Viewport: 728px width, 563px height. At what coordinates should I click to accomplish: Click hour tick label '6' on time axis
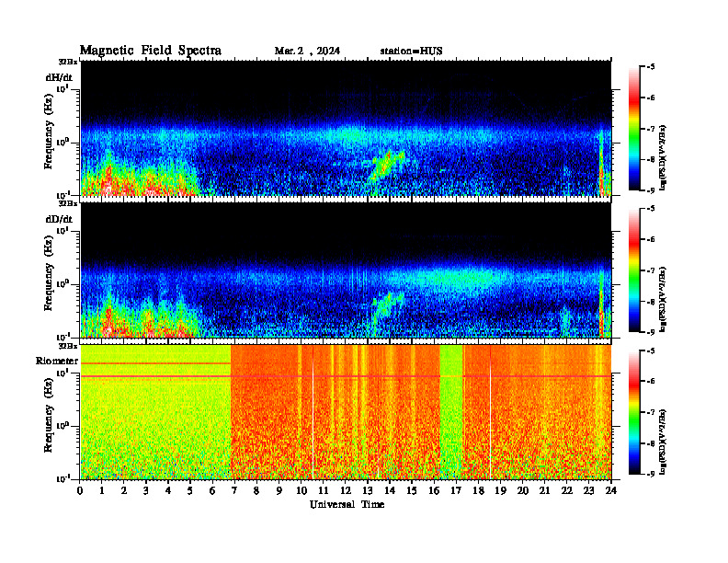click(212, 490)
